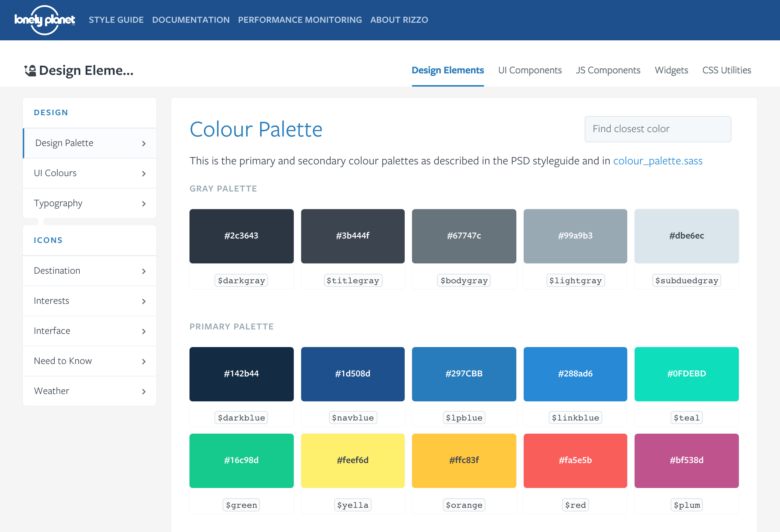Focus the Find closest color field
The image size is (780, 532).
(657, 129)
